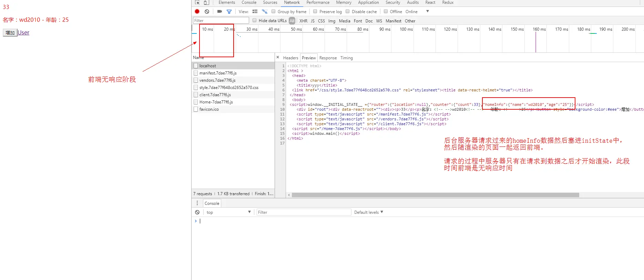Click the Name column header

coord(233,58)
